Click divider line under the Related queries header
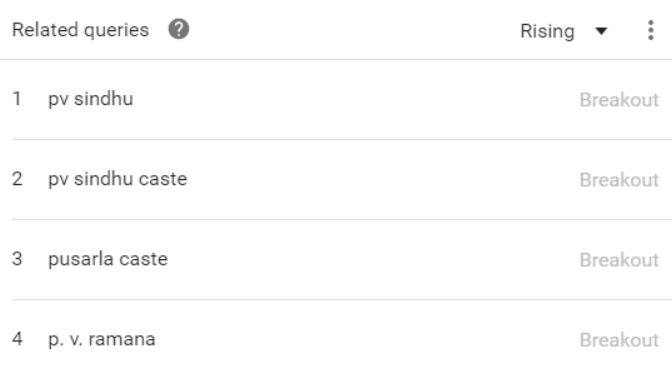The height and width of the screenshot is (366, 672). pyautogui.click(x=336, y=59)
